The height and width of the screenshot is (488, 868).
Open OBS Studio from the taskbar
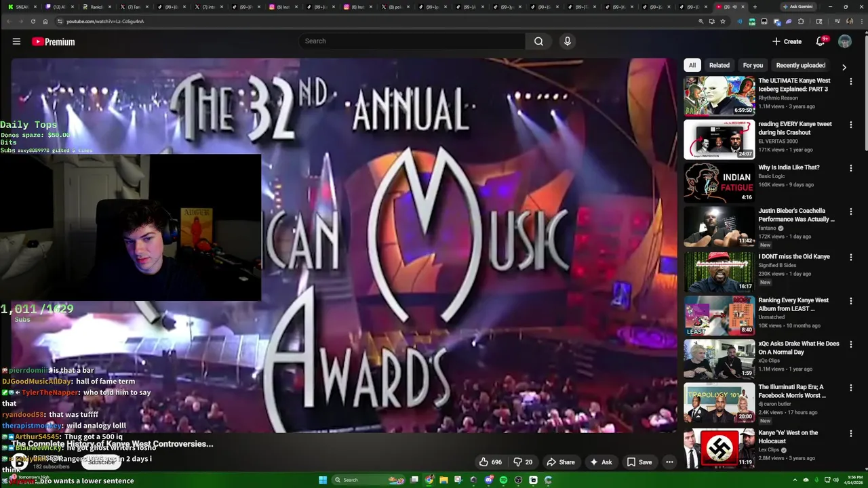pos(518,480)
